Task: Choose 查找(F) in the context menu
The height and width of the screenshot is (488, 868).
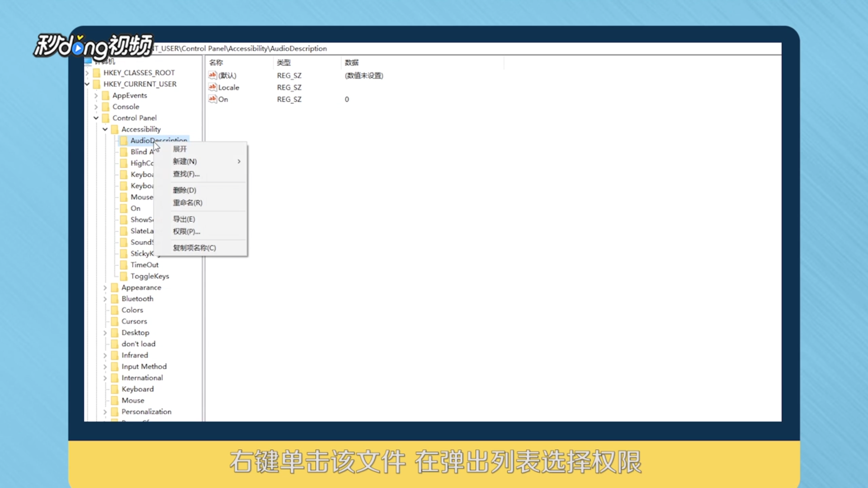Action: tap(186, 174)
